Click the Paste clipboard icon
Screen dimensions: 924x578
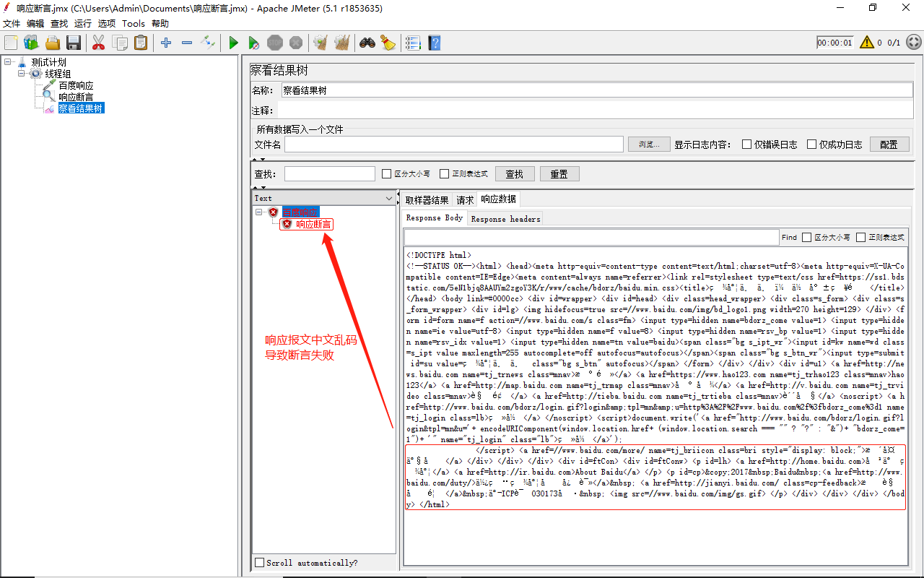click(x=141, y=43)
